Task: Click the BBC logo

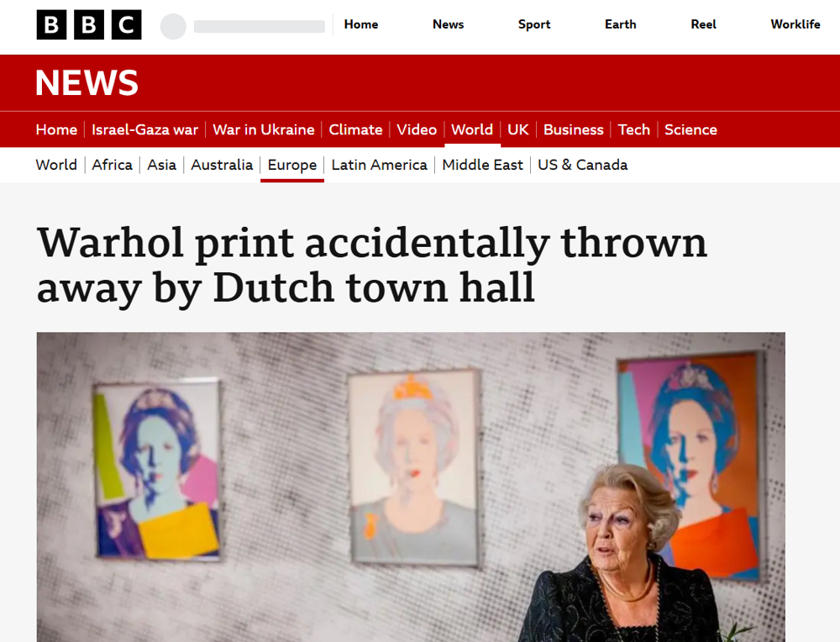Action: click(x=88, y=25)
